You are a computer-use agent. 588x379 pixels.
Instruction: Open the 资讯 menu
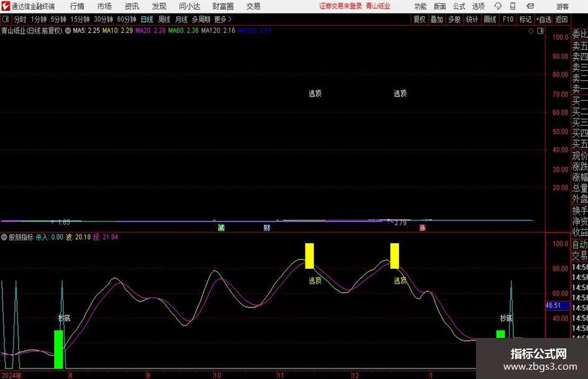132,6
